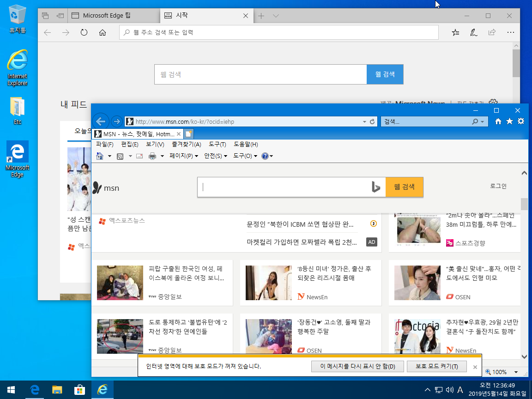Click 로그인 link on MSN page
The width and height of the screenshot is (532, 399).
pyautogui.click(x=498, y=186)
